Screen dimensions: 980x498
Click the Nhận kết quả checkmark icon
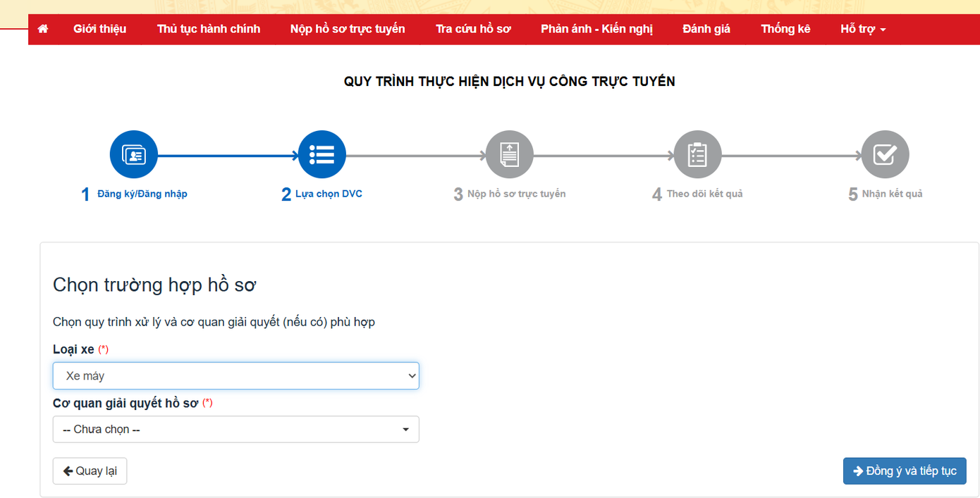tap(885, 154)
